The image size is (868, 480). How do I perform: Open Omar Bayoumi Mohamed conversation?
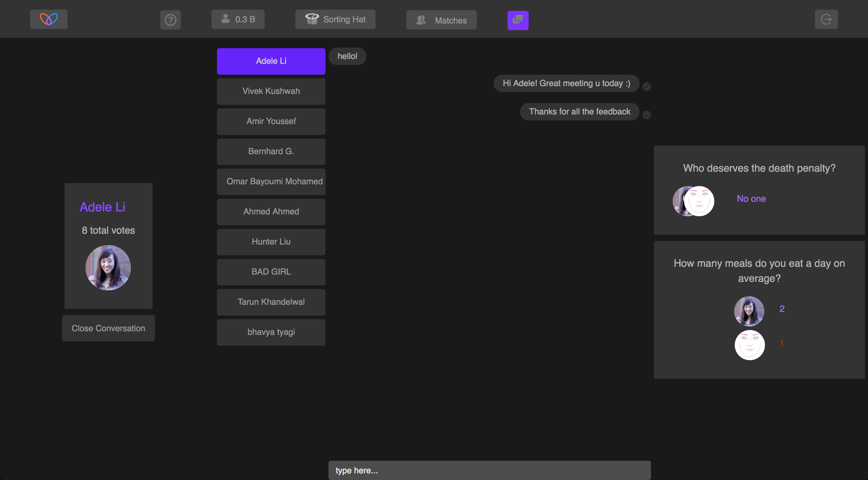(271, 182)
